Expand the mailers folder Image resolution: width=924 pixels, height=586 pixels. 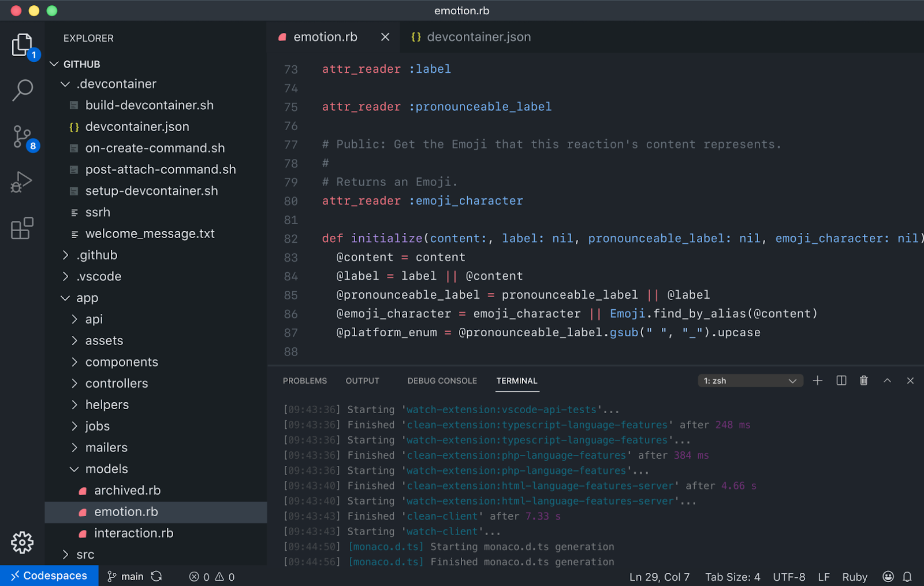click(74, 447)
